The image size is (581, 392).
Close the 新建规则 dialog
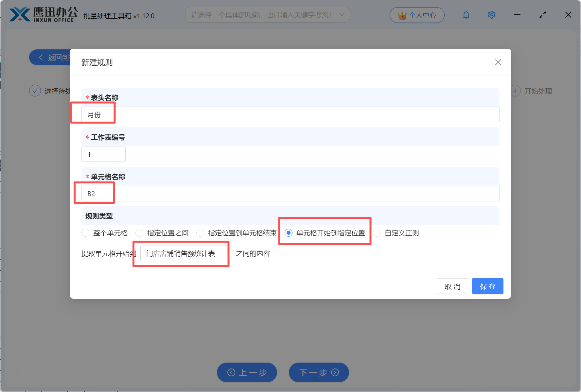pos(498,62)
